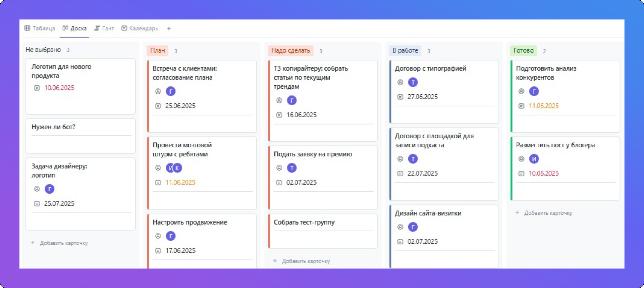
Task: Switch to the Таблица tab
Action: point(40,29)
